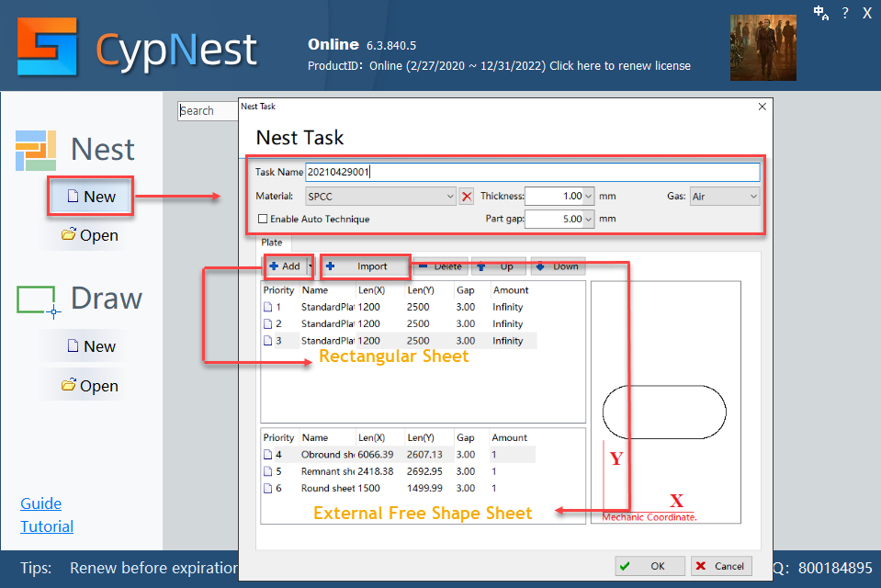Click into the Task Name field
881x588 pixels.
tap(533, 172)
